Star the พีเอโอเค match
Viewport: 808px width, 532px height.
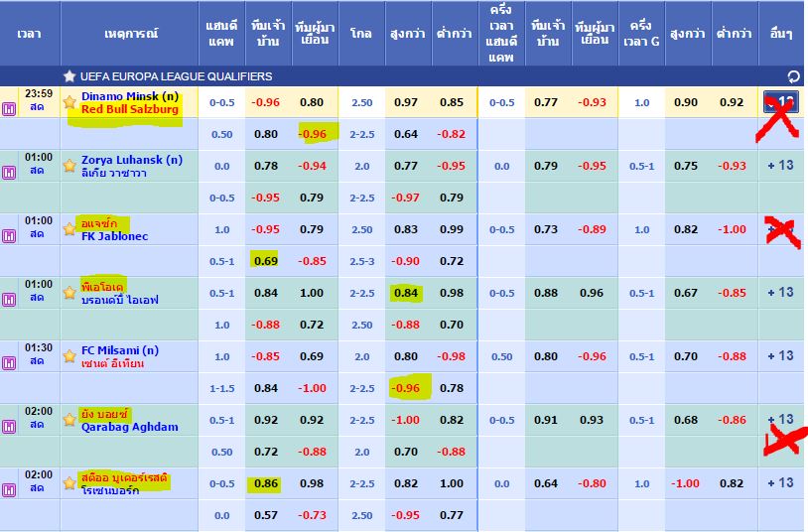click(x=69, y=292)
